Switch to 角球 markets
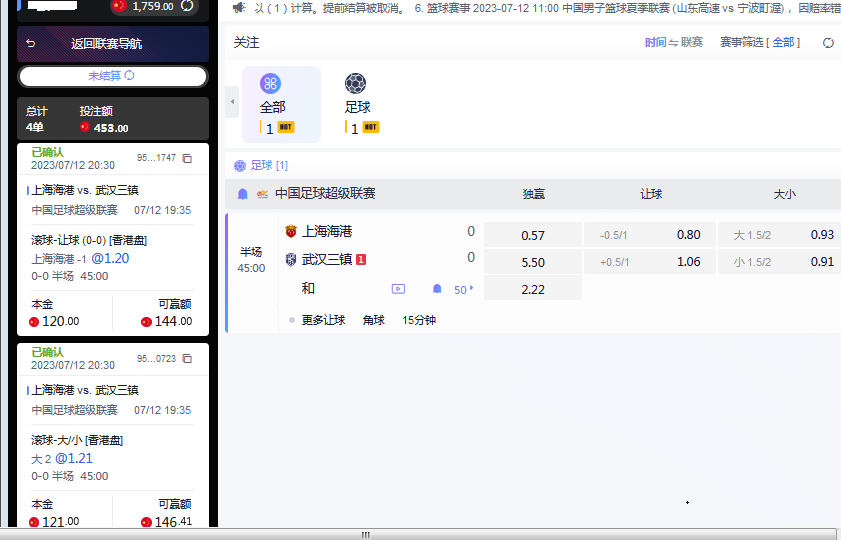This screenshot has width=841, height=540. (374, 320)
